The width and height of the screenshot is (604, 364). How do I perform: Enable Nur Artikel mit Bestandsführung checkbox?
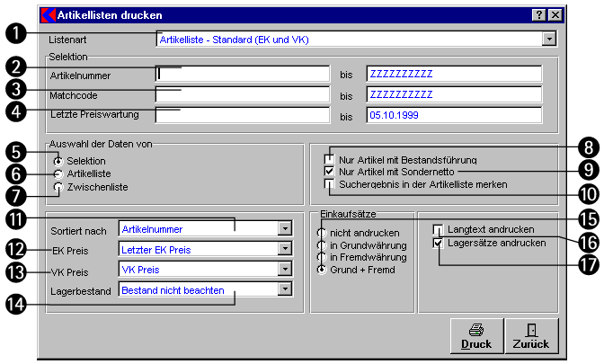point(330,159)
